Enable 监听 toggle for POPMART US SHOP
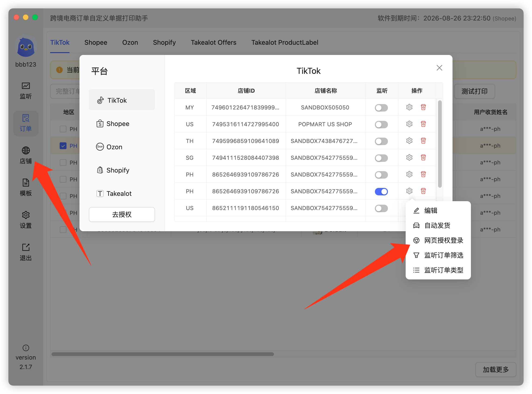 coord(381,124)
